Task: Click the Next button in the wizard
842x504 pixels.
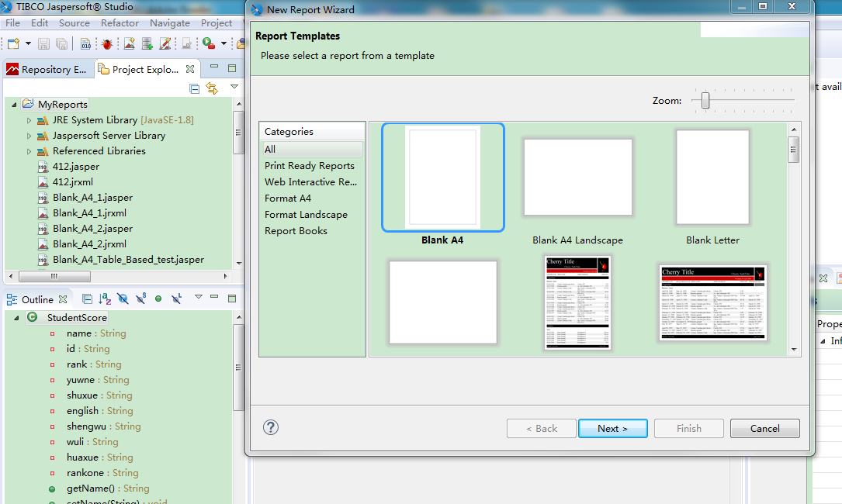Action: tap(612, 427)
